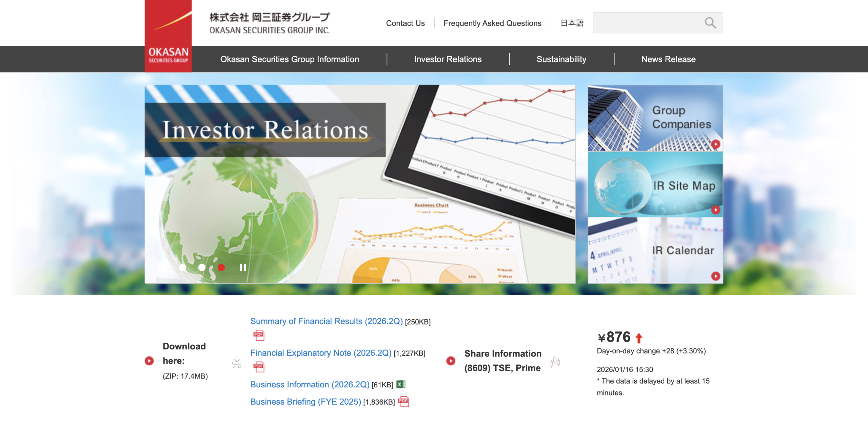
Task: Click the search magnifier icon
Action: (x=710, y=23)
